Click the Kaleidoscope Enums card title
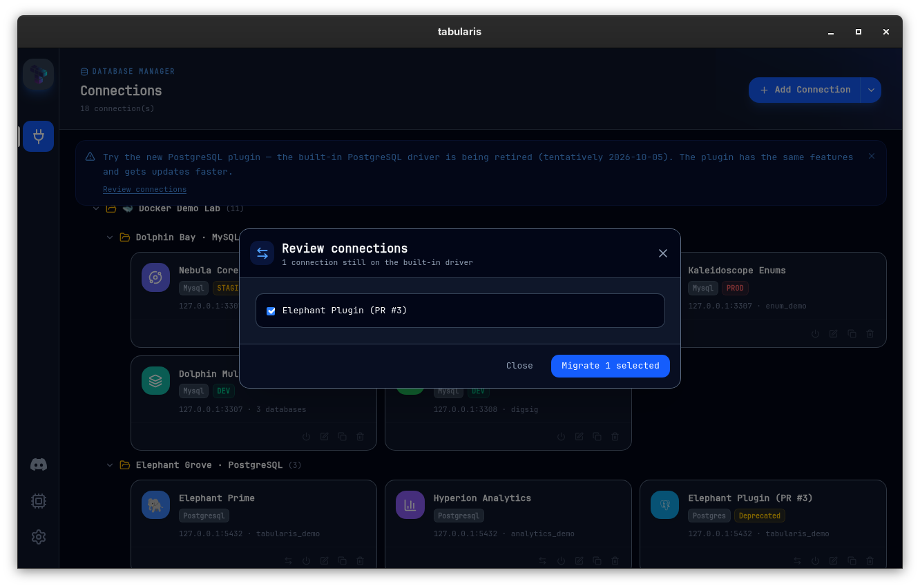920x588 pixels. 737,271
